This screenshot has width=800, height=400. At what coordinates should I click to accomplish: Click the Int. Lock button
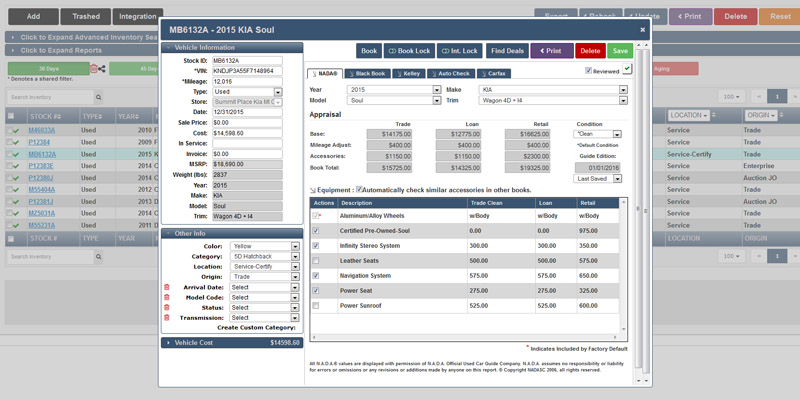point(460,51)
